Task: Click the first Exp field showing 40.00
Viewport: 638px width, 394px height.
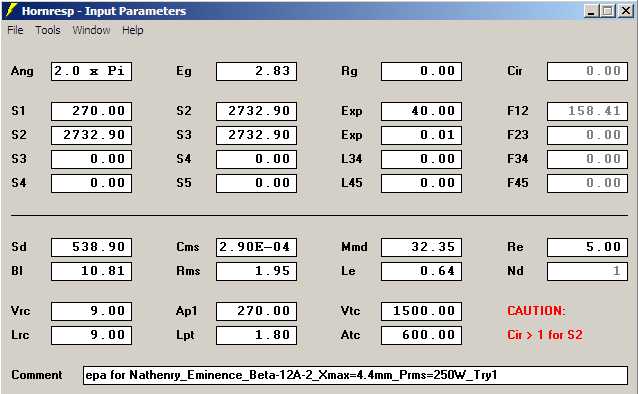Action: (x=422, y=111)
